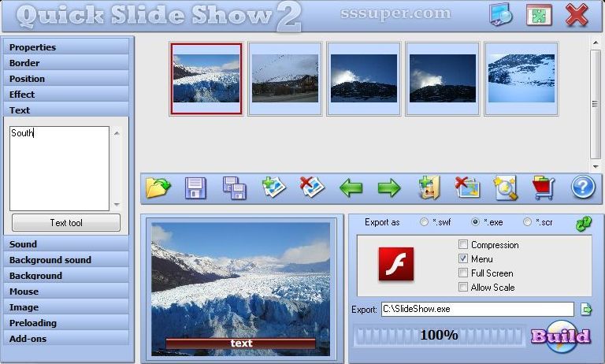Collapse the Text section header
This screenshot has height=364, width=605.
point(66,110)
